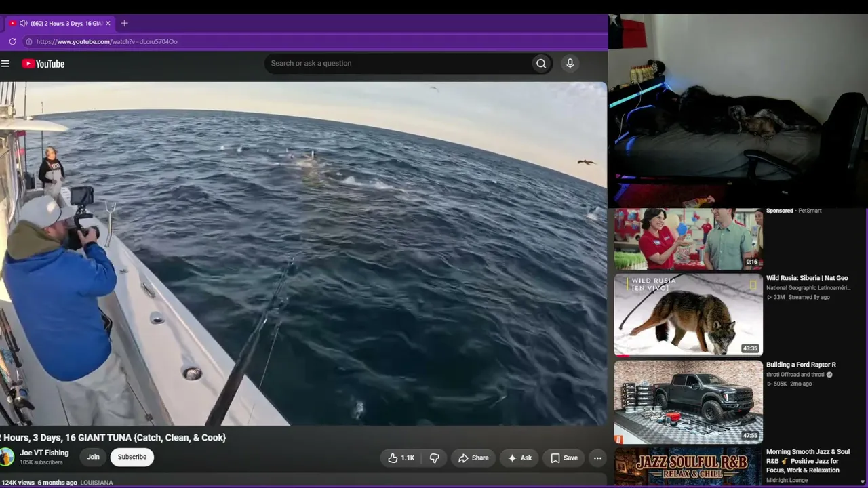This screenshot has width=868, height=488.
Task: Open the Ask AI button
Action: pyautogui.click(x=519, y=458)
